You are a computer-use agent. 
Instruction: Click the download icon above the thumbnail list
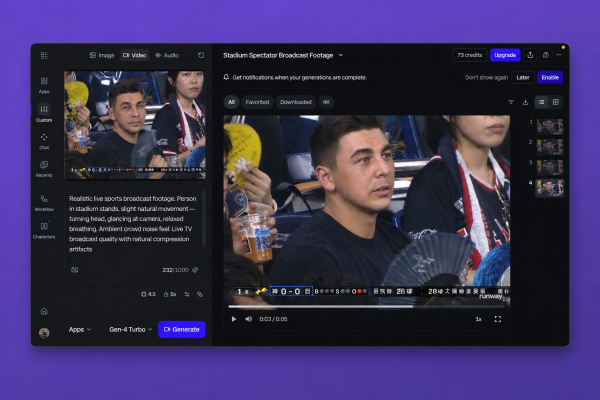pyautogui.click(x=525, y=102)
